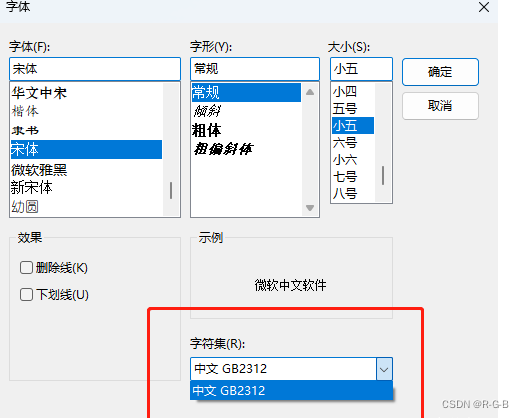Choose 常规 font style in list

246,92
